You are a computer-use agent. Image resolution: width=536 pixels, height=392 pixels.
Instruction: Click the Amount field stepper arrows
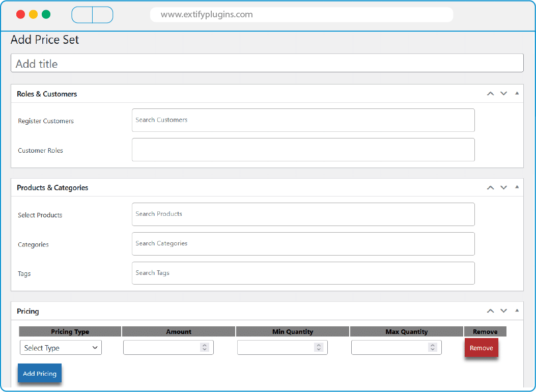click(x=205, y=347)
